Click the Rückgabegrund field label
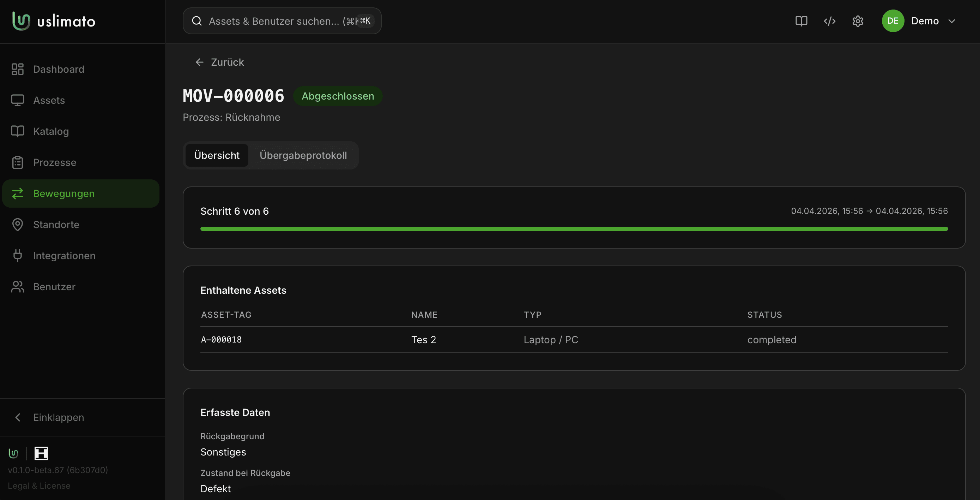 pos(232,436)
